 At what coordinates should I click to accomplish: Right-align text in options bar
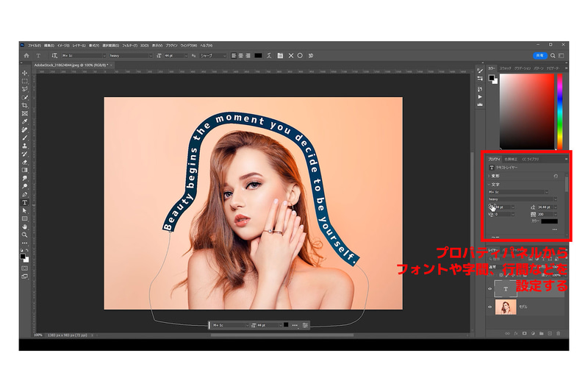pyautogui.click(x=248, y=55)
